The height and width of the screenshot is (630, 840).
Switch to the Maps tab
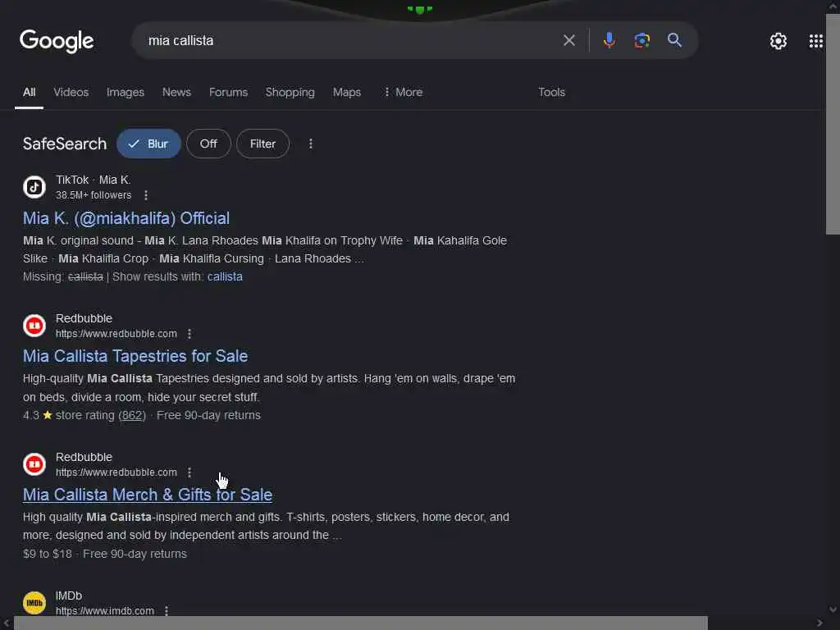click(x=347, y=92)
